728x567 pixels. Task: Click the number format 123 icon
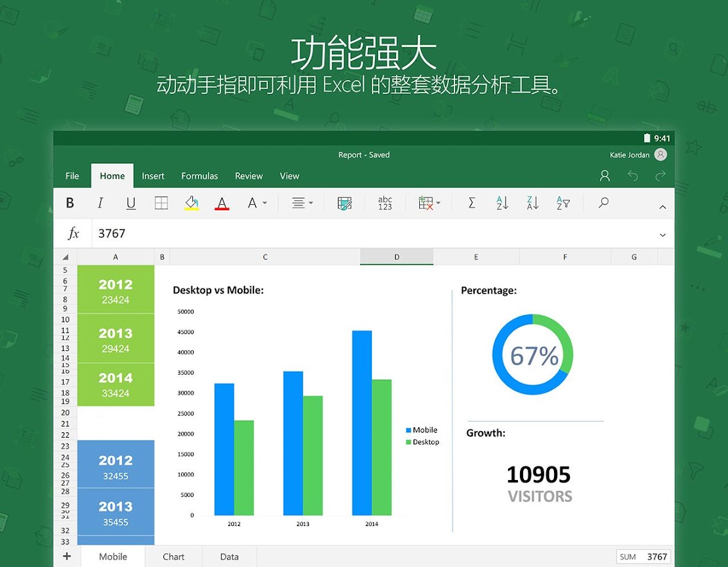coord(384,202)
